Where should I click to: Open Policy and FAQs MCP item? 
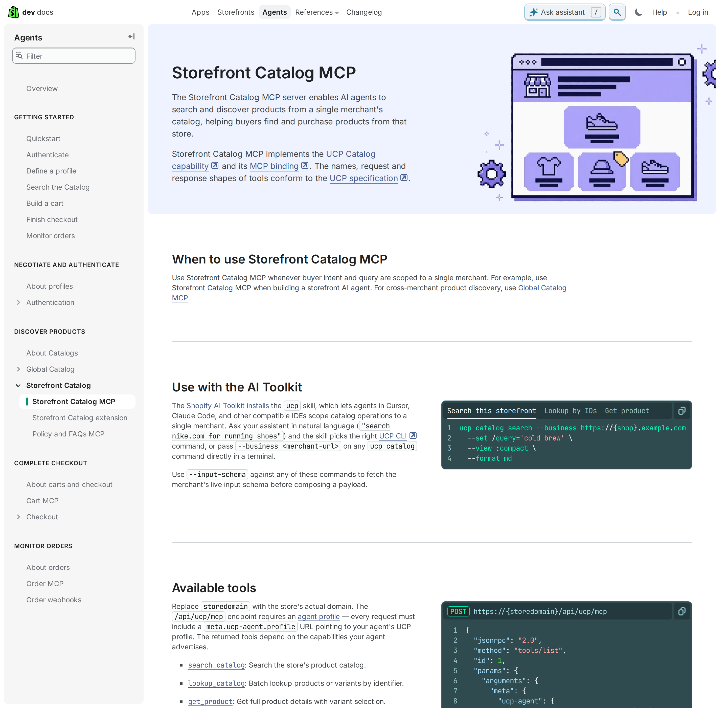pos(69,434)
